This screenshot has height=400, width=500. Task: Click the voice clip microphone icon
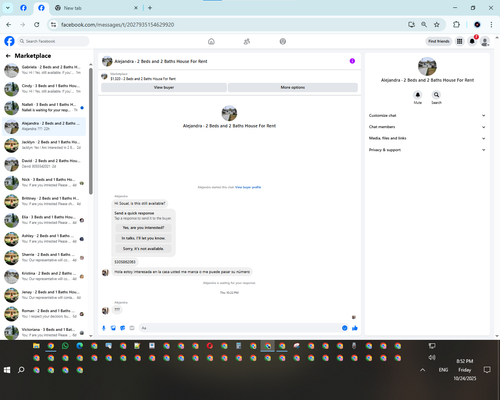[104, 328]
